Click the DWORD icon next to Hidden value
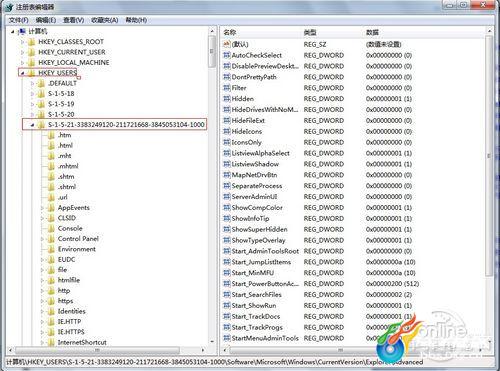This screenshot has width=500, height=371. pyautogui.click(x=227, y=99)
